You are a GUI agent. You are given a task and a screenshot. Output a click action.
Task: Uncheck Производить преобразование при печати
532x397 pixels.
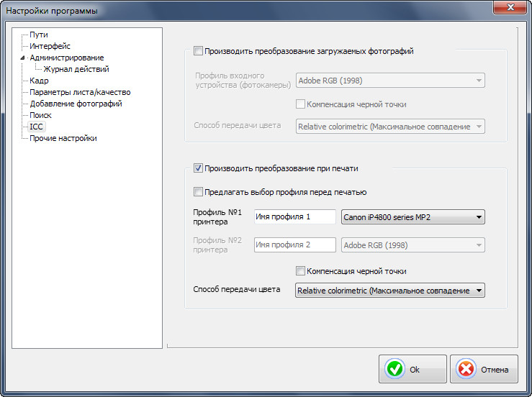[198, 168]
